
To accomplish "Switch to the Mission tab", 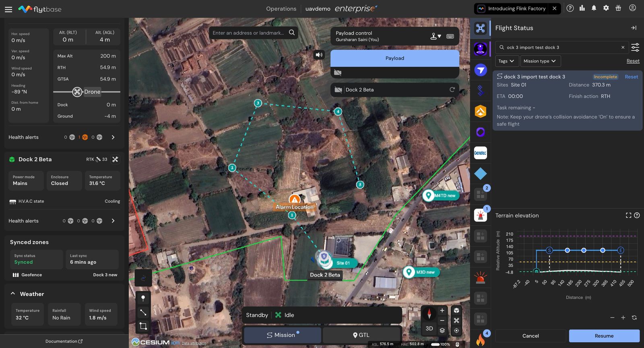I will [283, 335].
